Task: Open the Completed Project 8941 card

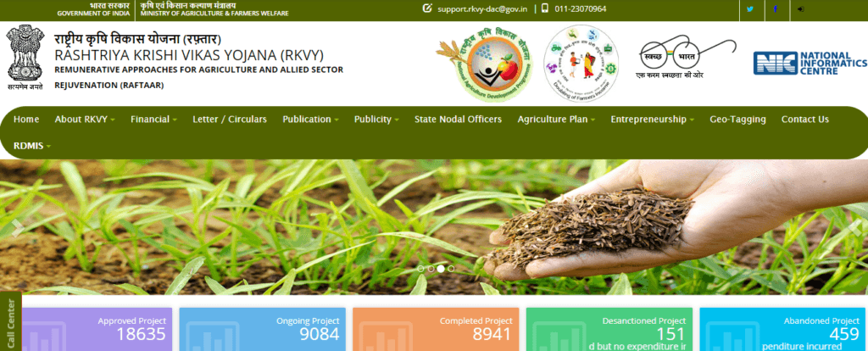Action: point(436,330)
